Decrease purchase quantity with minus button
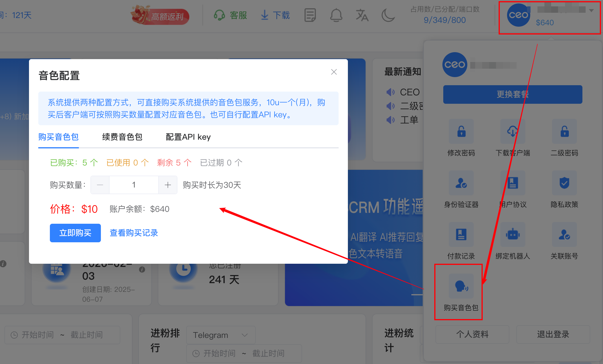Screen dimensions: 603x364 (100, 185)
